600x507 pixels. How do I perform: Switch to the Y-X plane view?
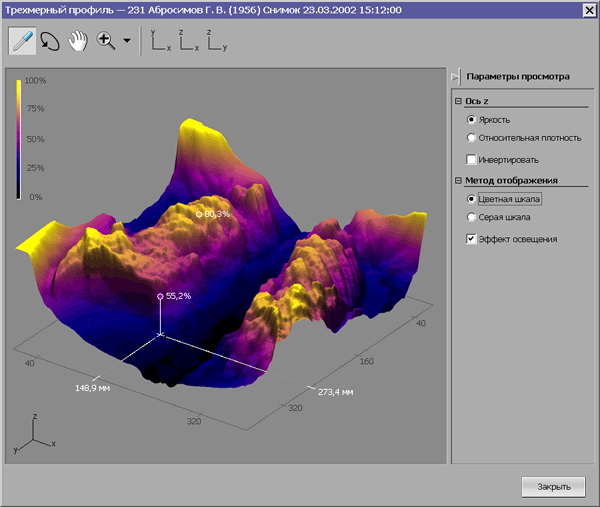pos(160,41)
